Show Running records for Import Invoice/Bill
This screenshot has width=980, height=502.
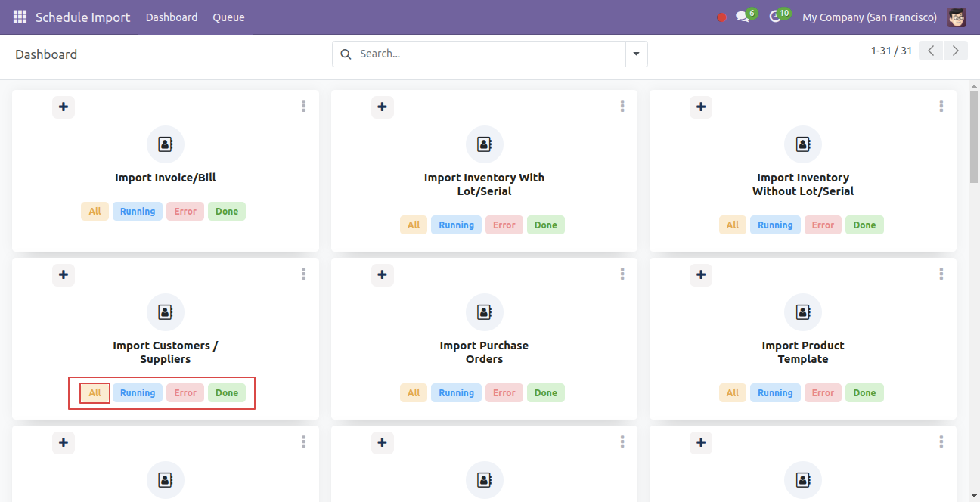[138, 212]
